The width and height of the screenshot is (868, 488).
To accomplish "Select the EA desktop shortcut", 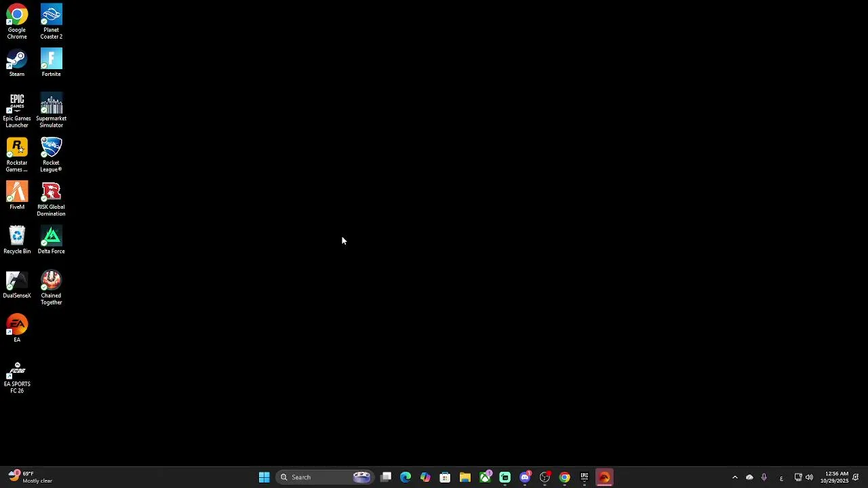I will point(17,328).
